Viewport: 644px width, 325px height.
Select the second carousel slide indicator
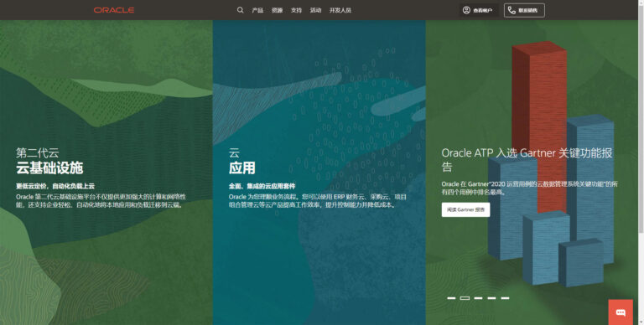pos(465,298)
